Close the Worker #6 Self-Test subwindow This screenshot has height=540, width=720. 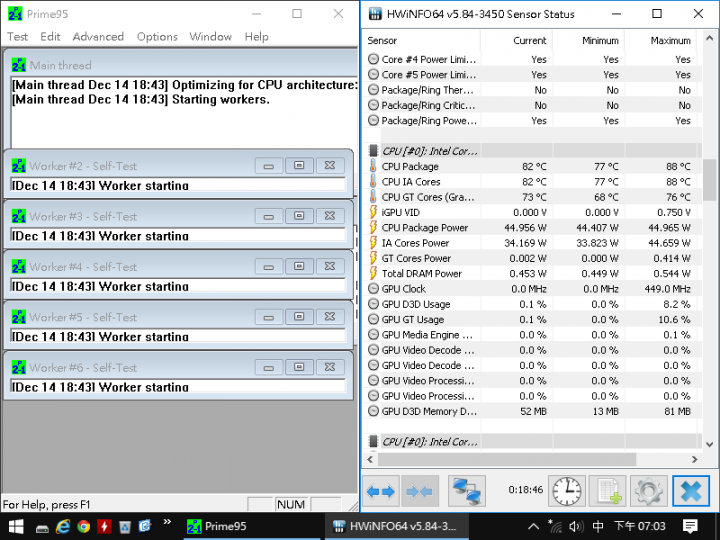point(330,367)
